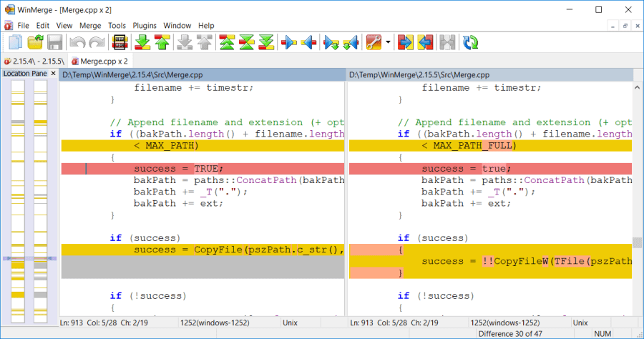
Task: Open the Tools menu
Action: click(117, 26)
